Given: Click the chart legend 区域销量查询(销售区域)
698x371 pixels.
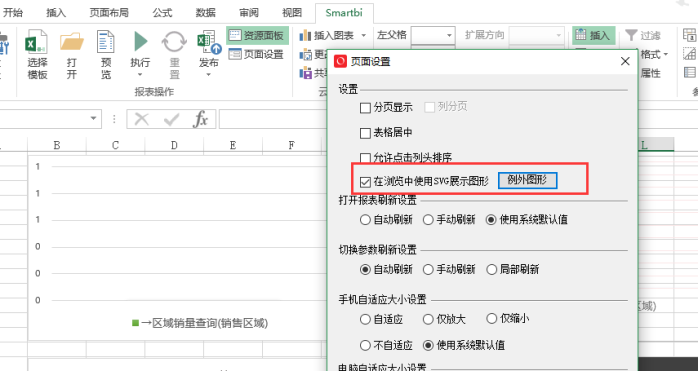Looking at the screenshot, I should click(200, 323).
